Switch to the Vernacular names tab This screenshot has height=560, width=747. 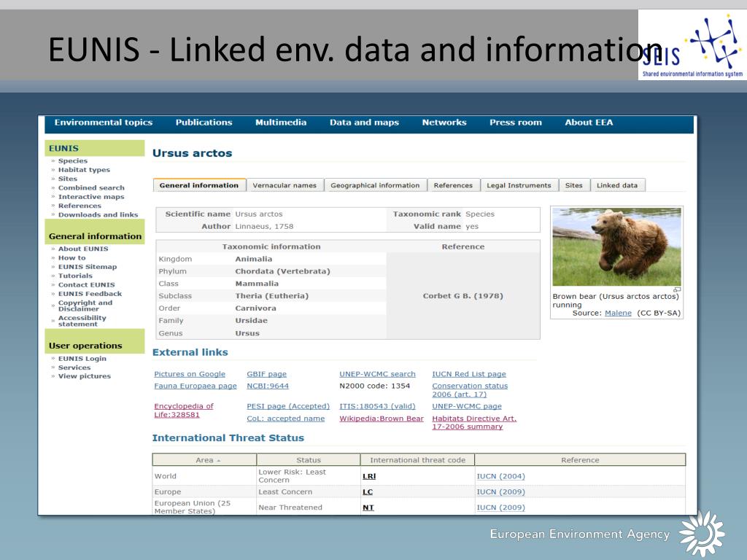pos(285,185)
